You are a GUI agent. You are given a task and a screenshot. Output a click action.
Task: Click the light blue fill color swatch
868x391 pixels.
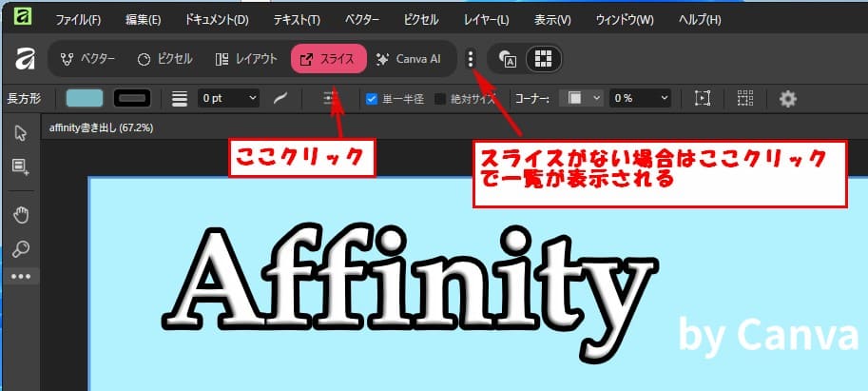(85, 98)
